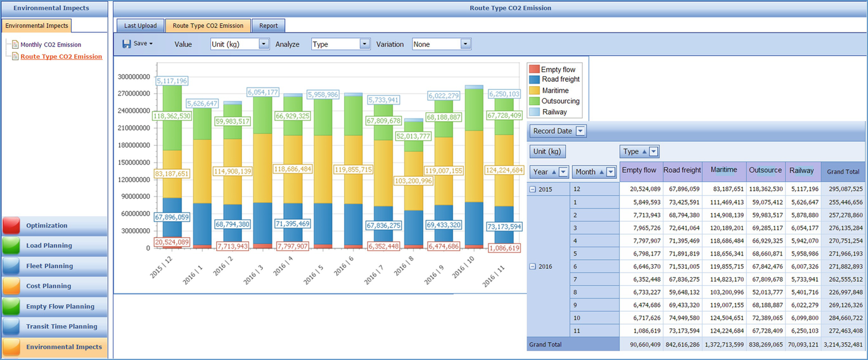Viewport: 868px width, 360px height.
Task: Switch to the Report tab
Action: coord(269,26)
